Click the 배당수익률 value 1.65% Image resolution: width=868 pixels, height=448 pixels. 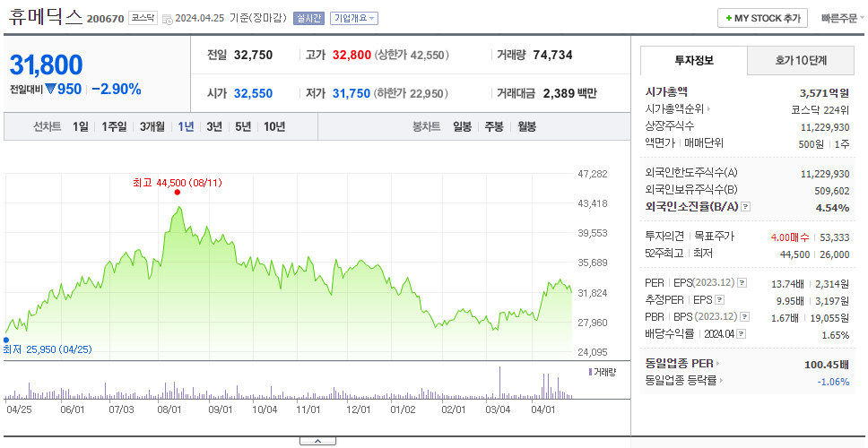pyautogui.click(x=836, y=335)
